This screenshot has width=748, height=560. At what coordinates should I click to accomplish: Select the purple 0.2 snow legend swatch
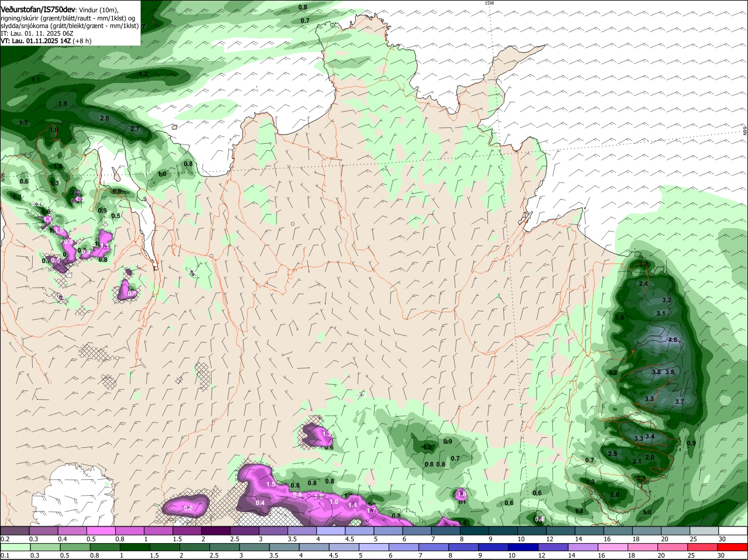pos(15,531)
